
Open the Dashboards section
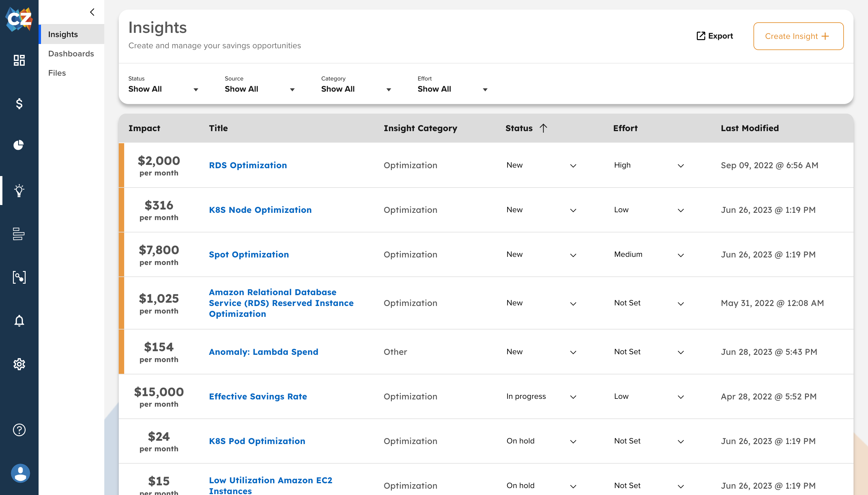coord(71,54)
